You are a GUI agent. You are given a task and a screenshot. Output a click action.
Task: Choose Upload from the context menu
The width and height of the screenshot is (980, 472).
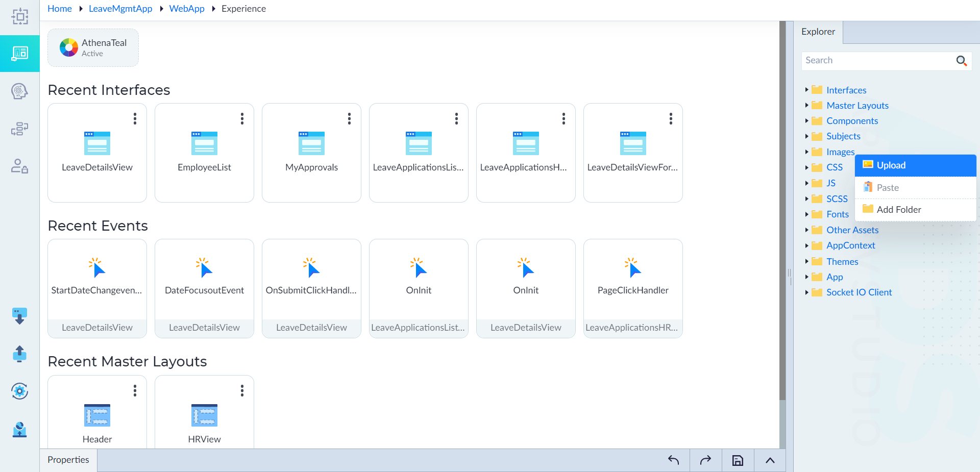pos(916,165)
